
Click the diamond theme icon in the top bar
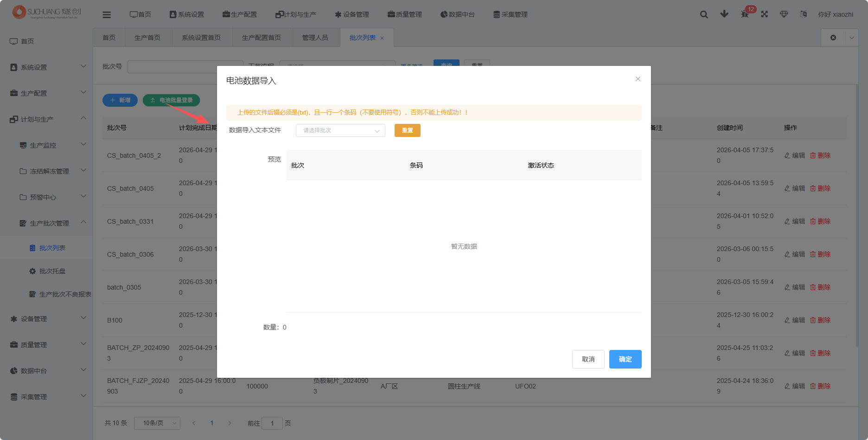784,14
